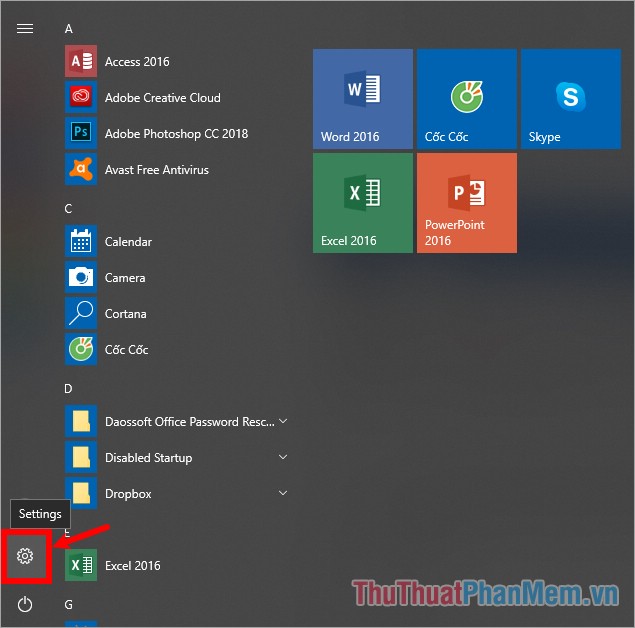Open the PowerPoint 2016 tile
This screenshot has height=628, width=635.
[467, 203]
